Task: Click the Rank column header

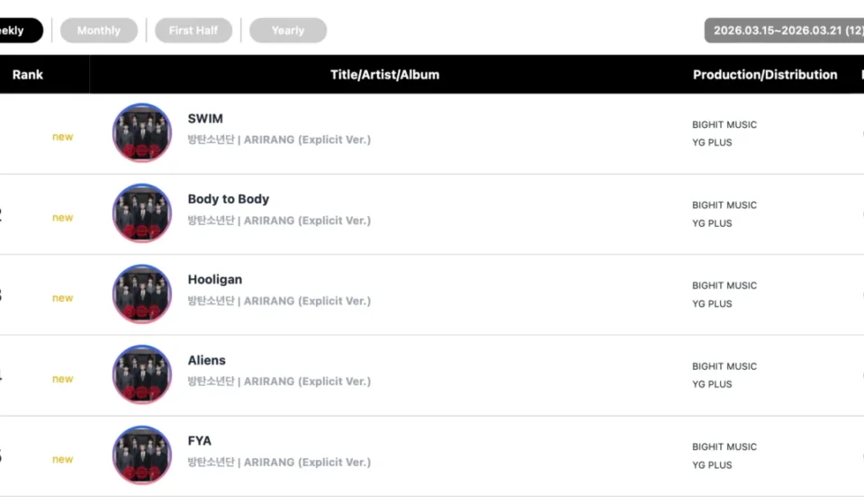Action: [x=28, y=75]
